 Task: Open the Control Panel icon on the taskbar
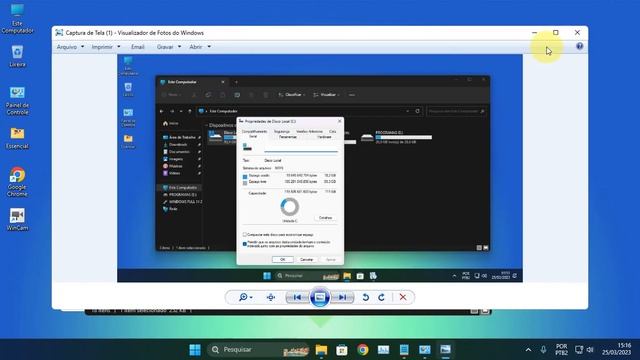[x=424, y=350]
